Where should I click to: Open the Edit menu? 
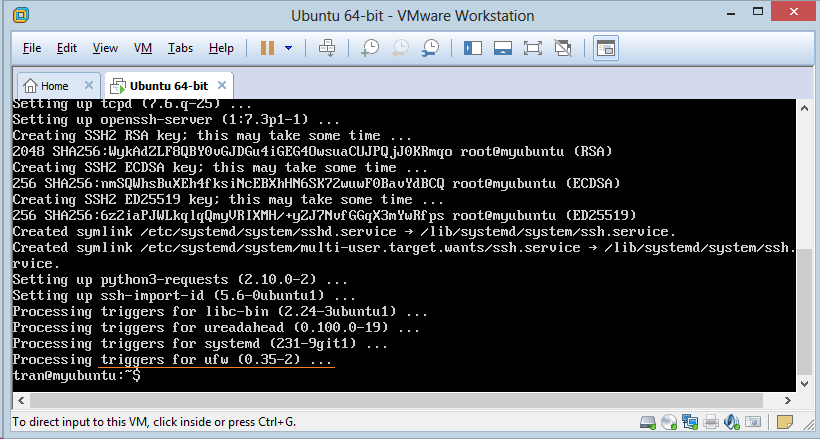pyautogui.click(x=66, y=48)
